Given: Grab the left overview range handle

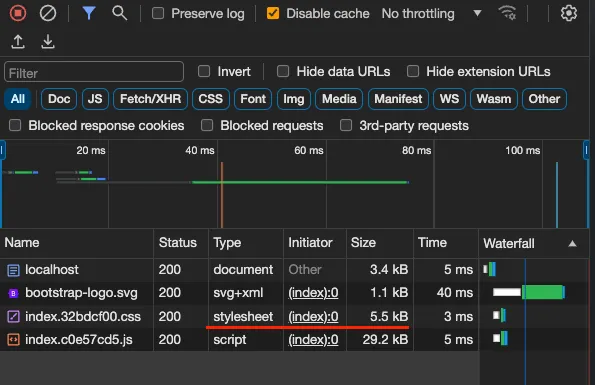Looking at the screenshot, I should 2,150.
